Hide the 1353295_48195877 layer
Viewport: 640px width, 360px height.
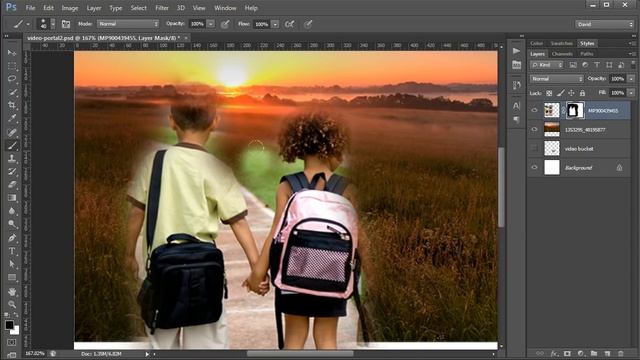534,129
